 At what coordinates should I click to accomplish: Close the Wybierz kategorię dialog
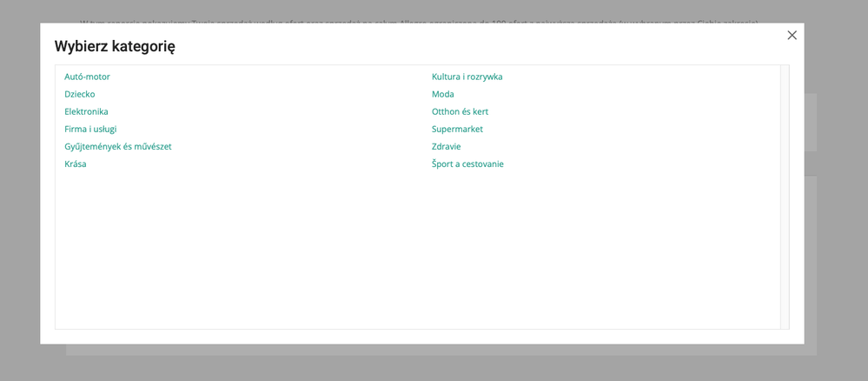tap(792, 36)
